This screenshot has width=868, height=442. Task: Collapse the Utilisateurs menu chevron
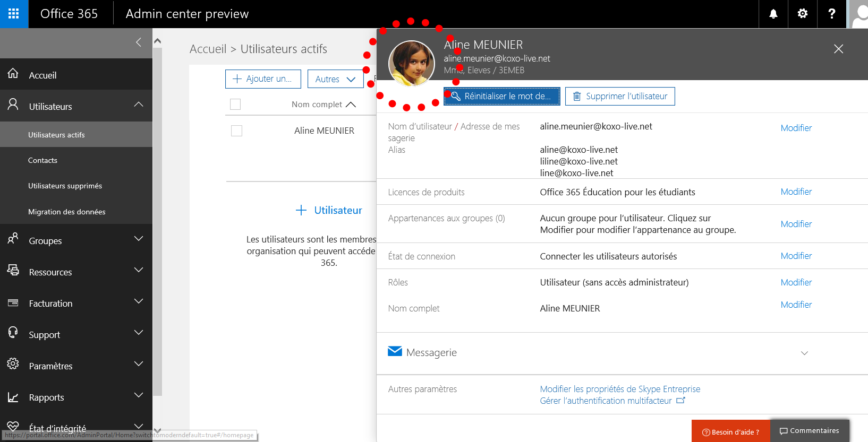[139, 105]
